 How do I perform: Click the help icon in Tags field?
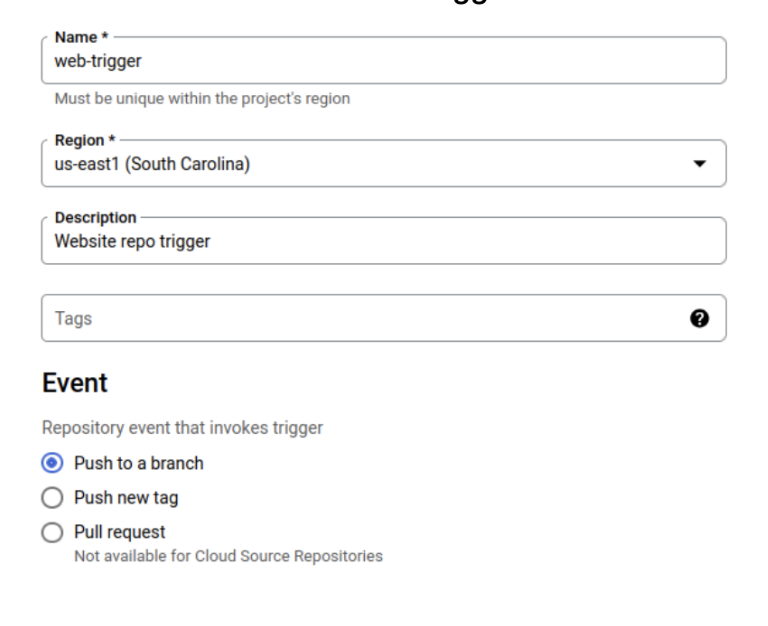700,318
